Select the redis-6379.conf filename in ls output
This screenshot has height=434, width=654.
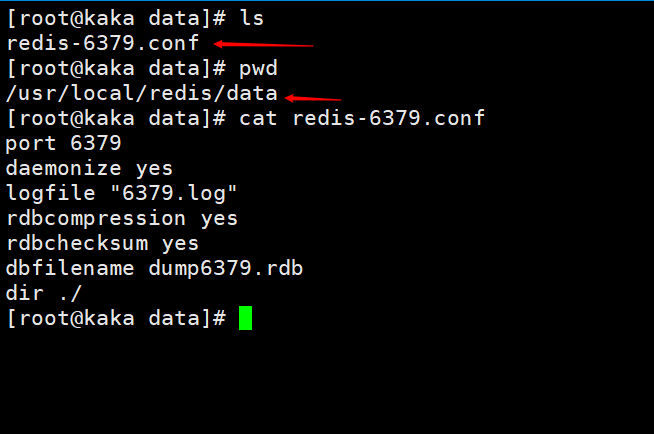point(103,43)
